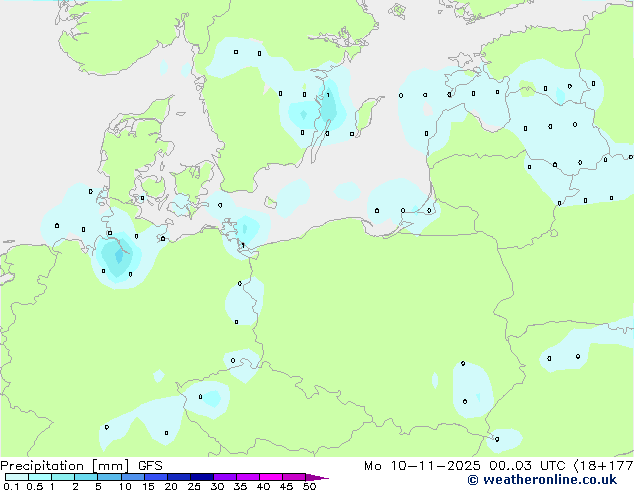The image size is (634, 490).
Task: Click the '40' legend scale label
Action: [x=263, y=486]
